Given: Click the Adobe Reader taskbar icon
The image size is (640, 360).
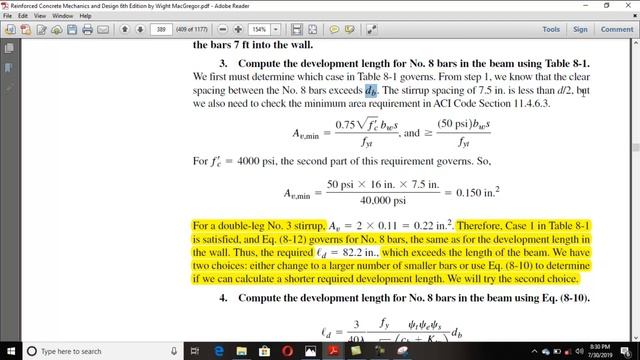Looking at the screenshot, I should click(333, 351).
